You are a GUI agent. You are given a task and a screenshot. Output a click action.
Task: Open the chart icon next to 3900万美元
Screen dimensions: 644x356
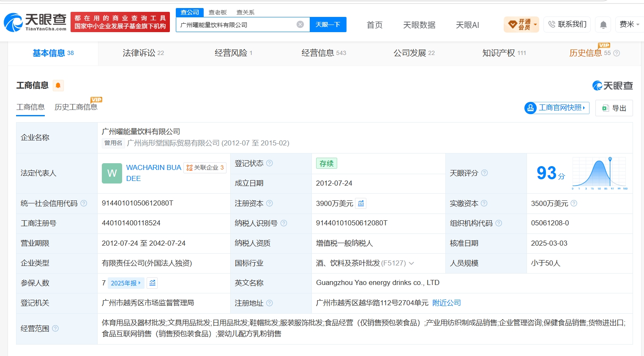click(361, 203)
